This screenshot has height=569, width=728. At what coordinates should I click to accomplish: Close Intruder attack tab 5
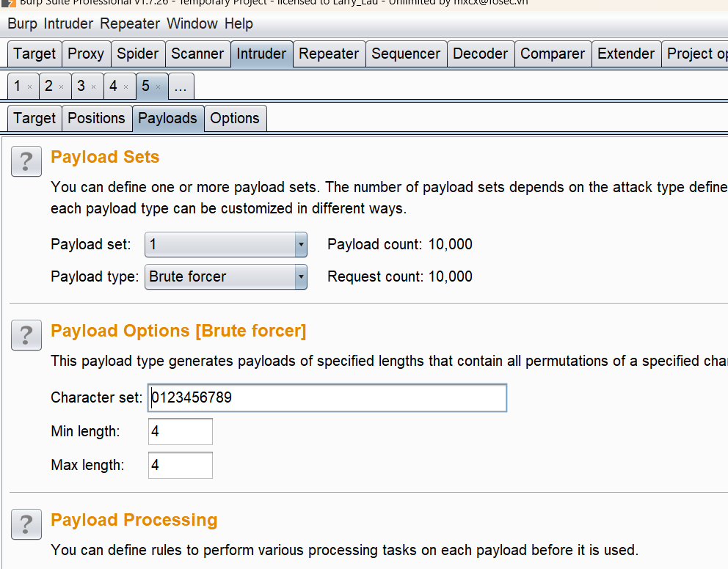tap(159, 87)
